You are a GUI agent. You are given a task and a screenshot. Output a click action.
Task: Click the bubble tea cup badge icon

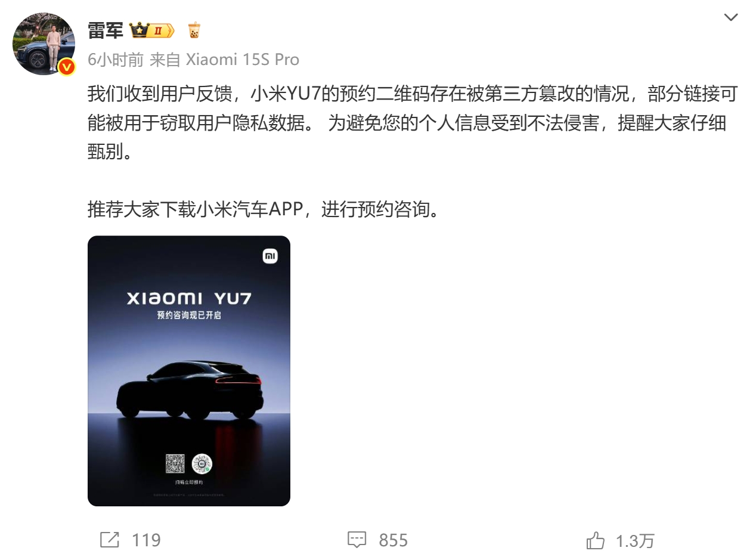194,30
